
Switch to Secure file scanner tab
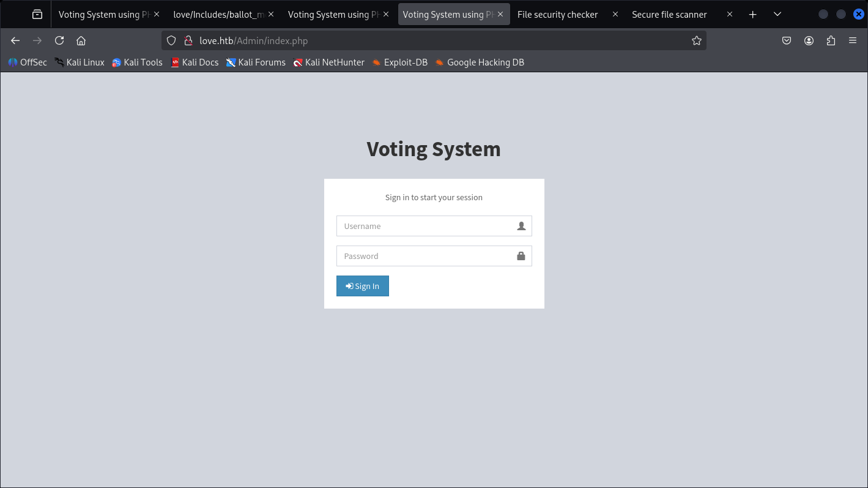click(669, 14)
